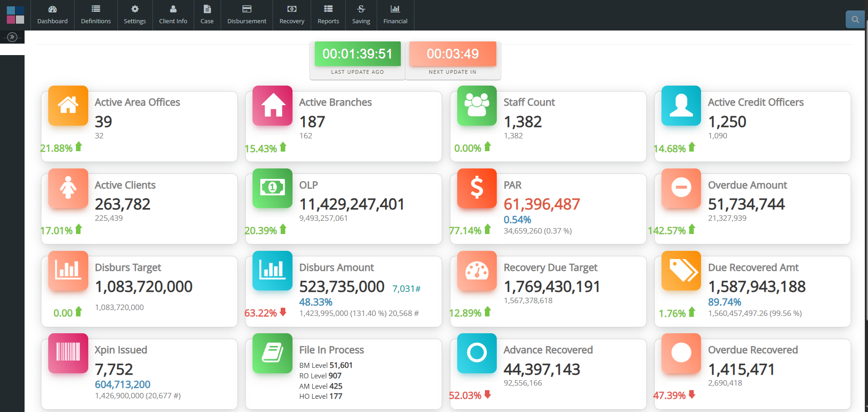Expand the collapsed left sidebar arrow
The height and width of the screenshot is (412, 868).
[x=12, y=37]
